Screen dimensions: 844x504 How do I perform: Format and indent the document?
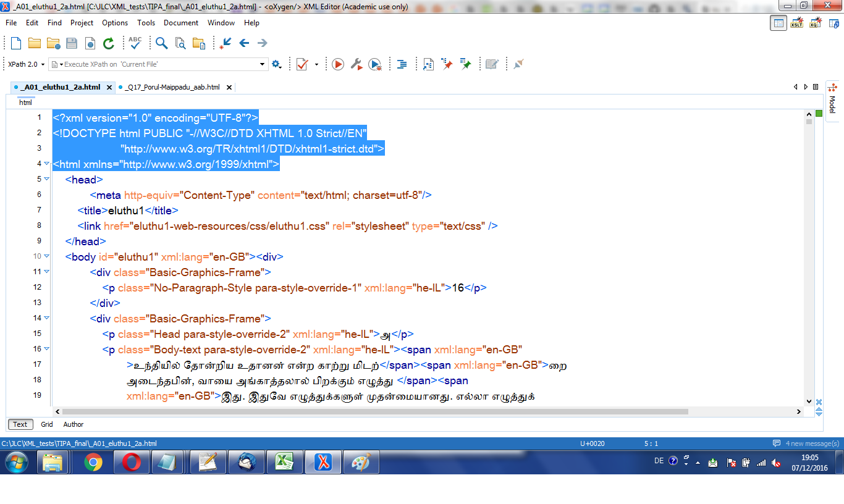click(x=402, y=64)
